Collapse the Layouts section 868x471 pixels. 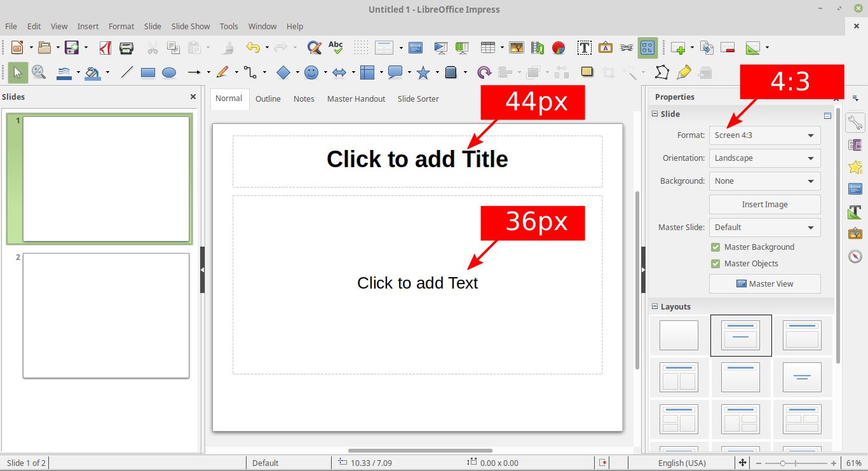coord(655,306)
